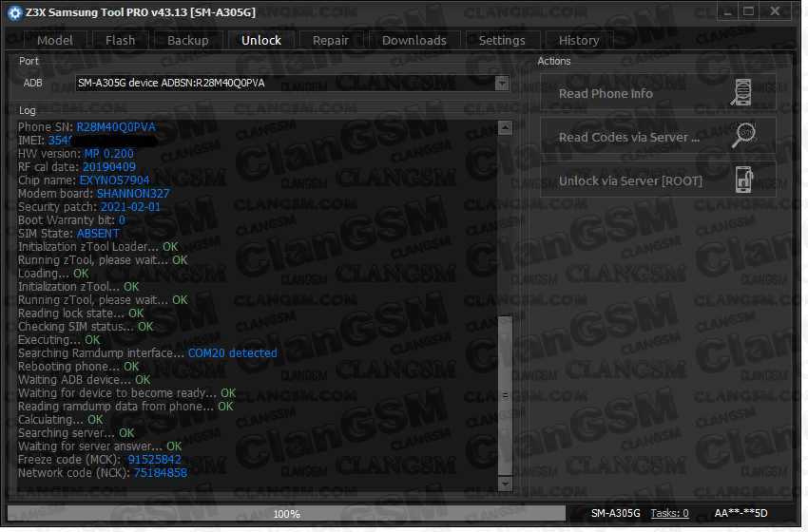Click the SM-A305G status bar label
Screen dimensions: 808x532
pyautogui.click(x=615, y=513)
